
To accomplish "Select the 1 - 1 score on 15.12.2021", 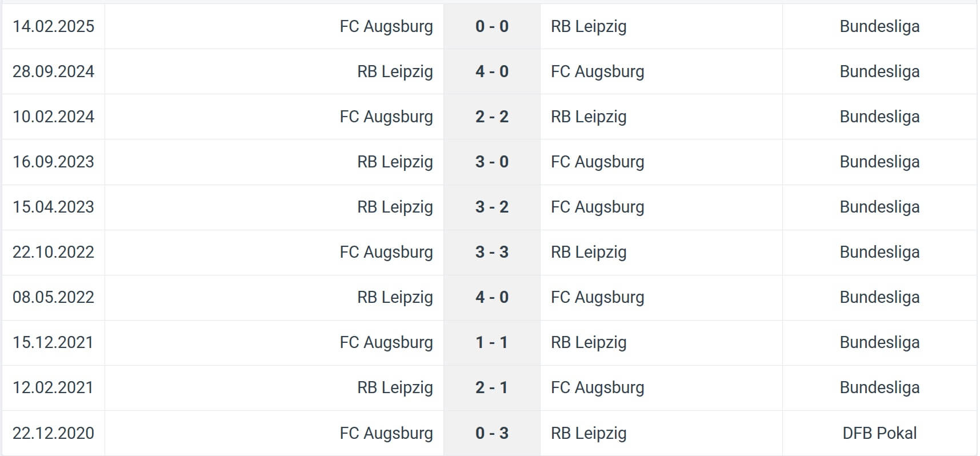I will pyautogui.click(x=491, y=342).
